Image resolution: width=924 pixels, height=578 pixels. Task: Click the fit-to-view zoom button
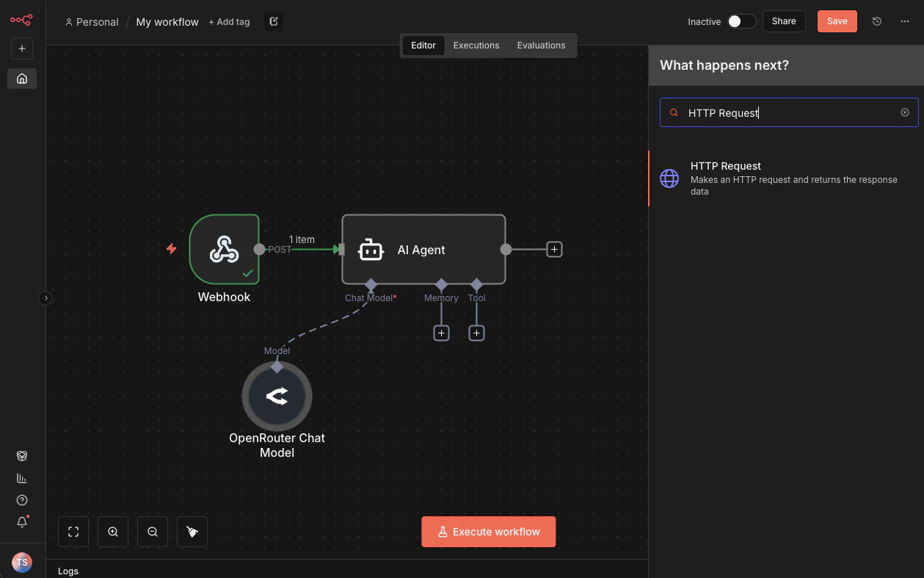pyautogui.click(x=73, y=532)
